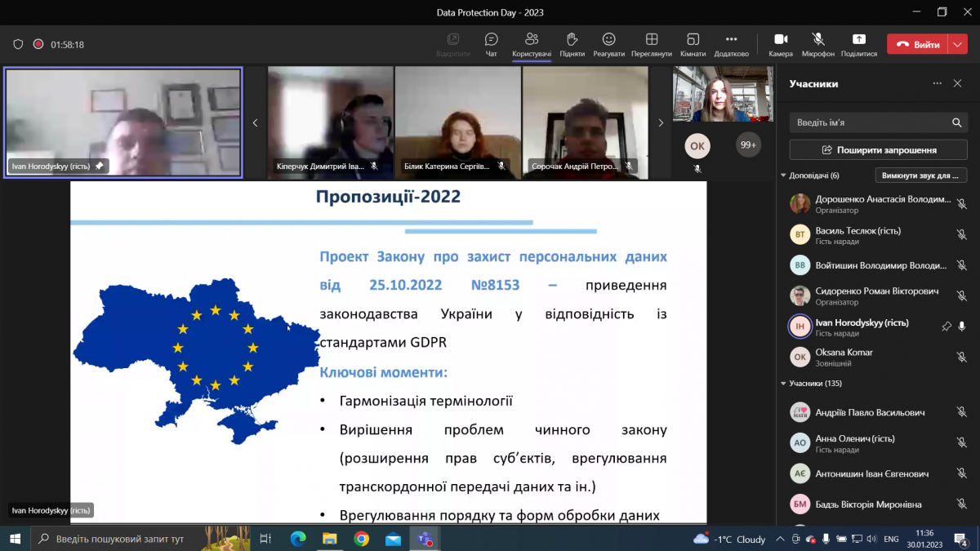The height and width of the screenshot is (551, 980).
Task: Select Бадзь Вікторія Миронівна participant
Action: point(879,504)
